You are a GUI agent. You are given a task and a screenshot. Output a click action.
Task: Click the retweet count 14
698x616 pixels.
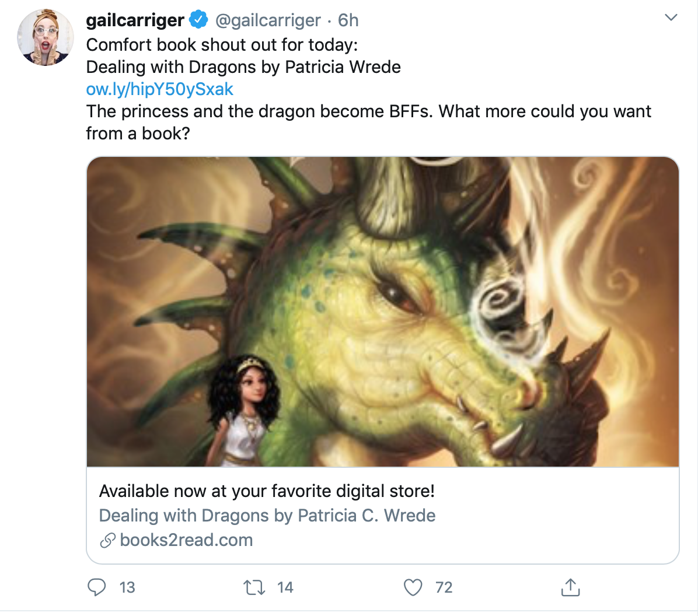(285, 587)
